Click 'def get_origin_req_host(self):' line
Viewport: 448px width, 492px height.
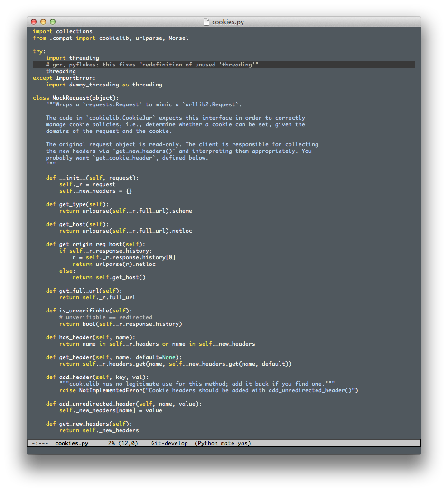95,244
